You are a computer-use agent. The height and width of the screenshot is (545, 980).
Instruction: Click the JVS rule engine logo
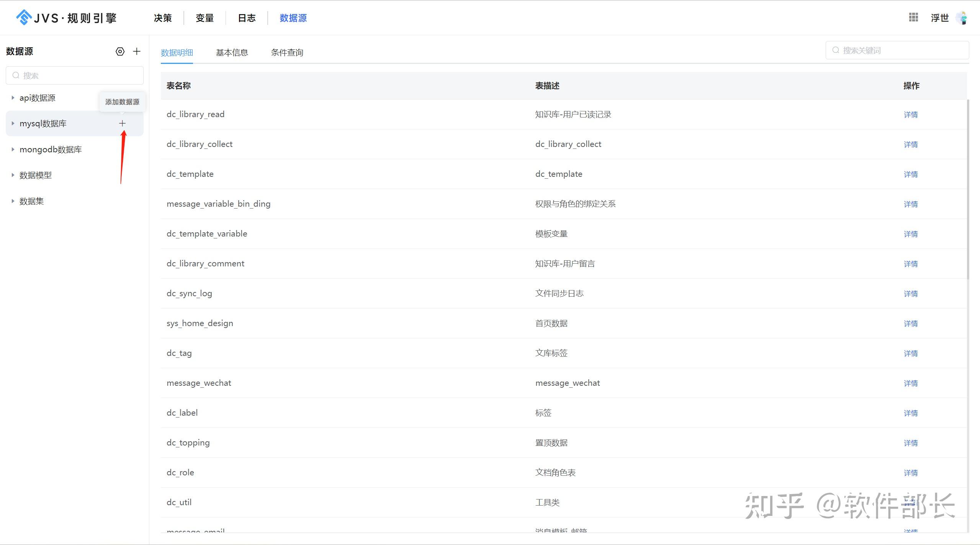click(x=65, y=18)
